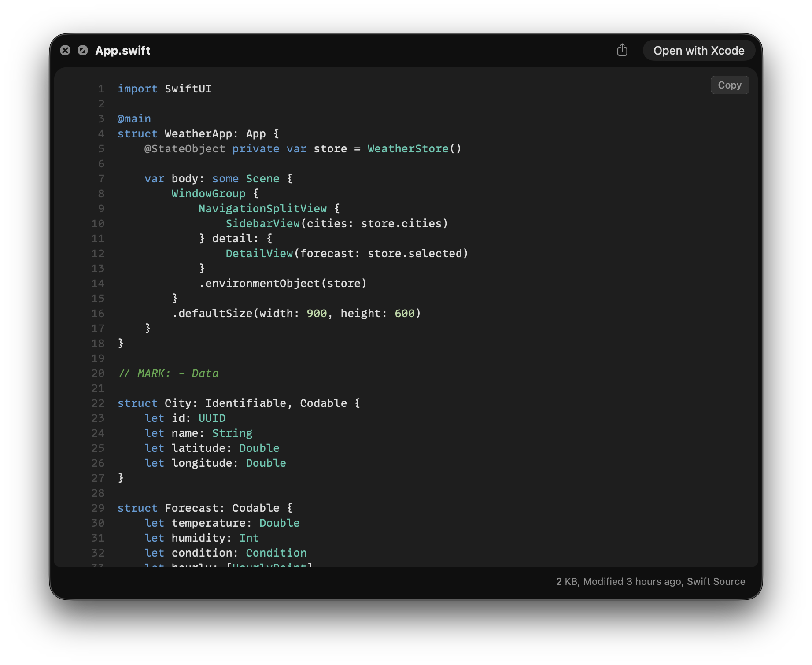The height and width of the screenshot is (665, 812).
Task: Click the Copy button above the code
Action: [x=729, y=85]
